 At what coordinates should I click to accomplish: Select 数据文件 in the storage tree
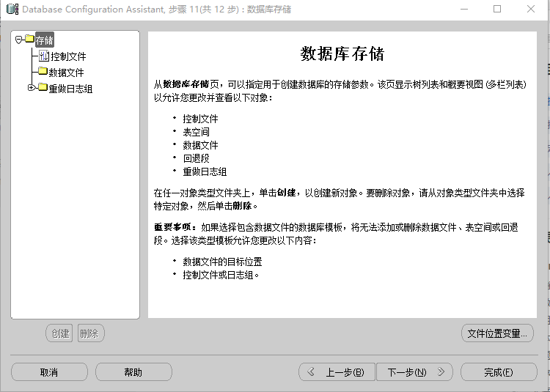point(66,73)
